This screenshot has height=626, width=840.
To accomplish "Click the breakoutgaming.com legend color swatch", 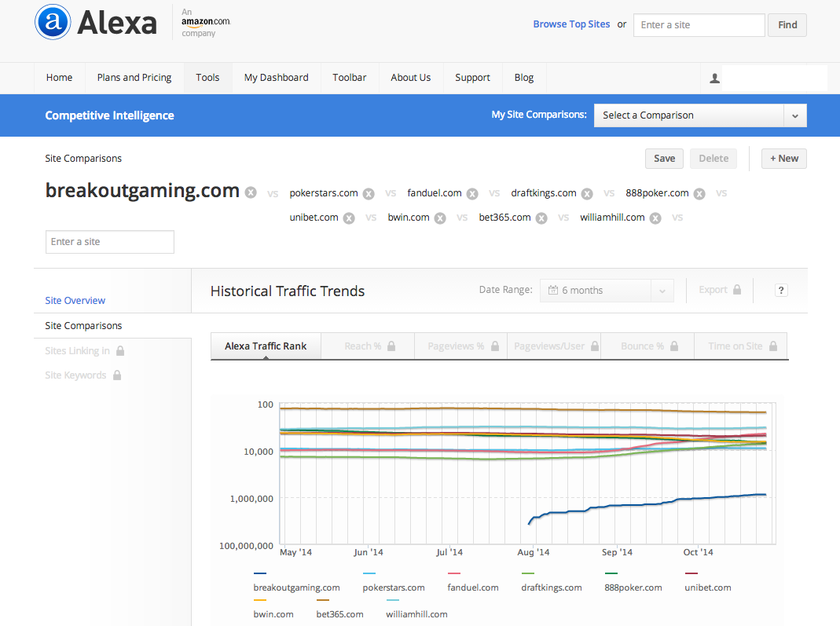I will click(x=260, y=573).
